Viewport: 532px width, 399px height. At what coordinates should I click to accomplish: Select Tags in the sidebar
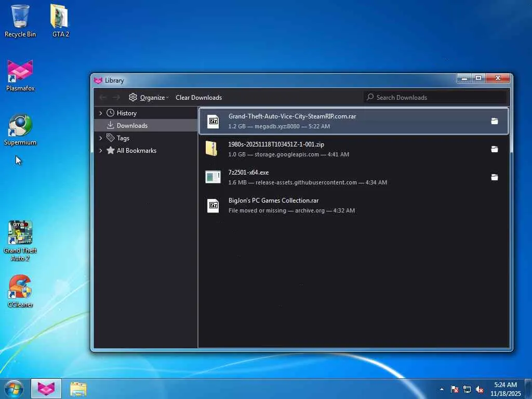point(123,138)
